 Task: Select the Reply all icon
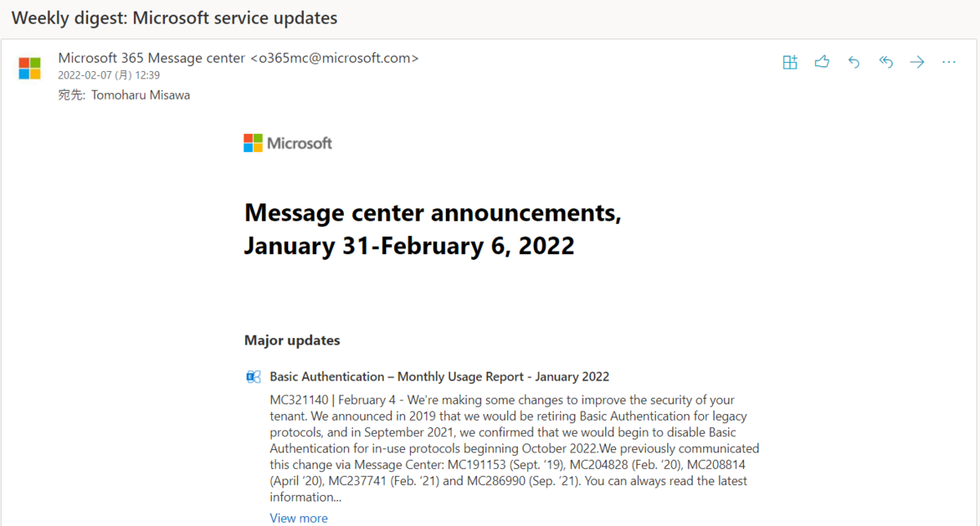pyautogui.click(x=885, y=61)
